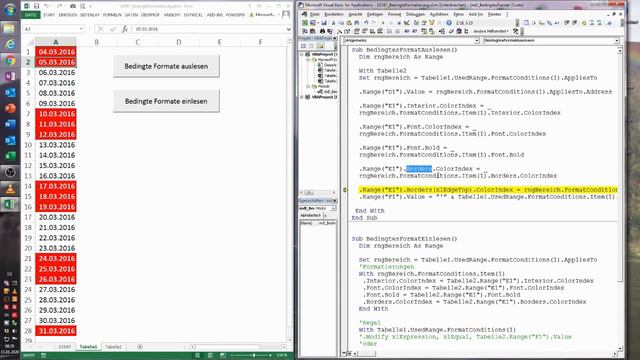Toggle folders icon in project explorer
The image size is (640, 360).
click(x=320, y=46)
